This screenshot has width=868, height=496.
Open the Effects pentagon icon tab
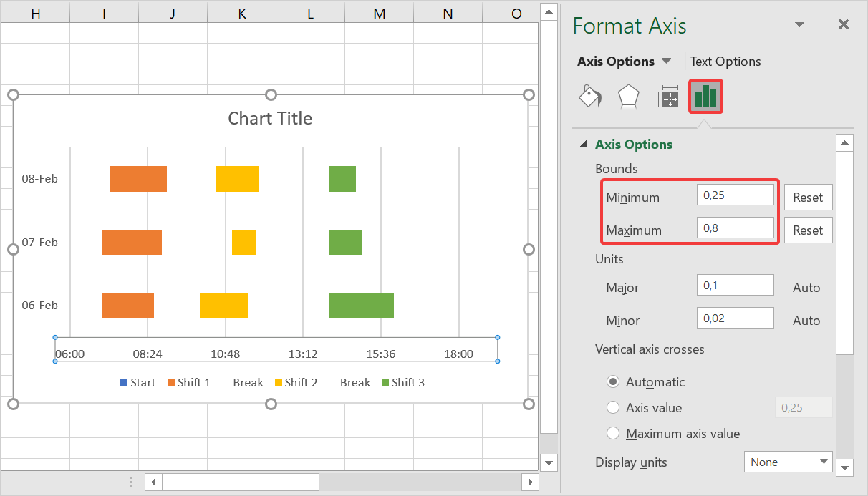tap(628, 97)
